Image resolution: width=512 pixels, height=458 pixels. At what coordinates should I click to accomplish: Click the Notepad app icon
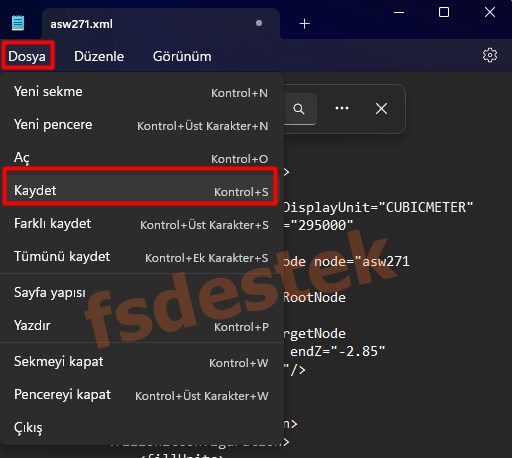18,23
